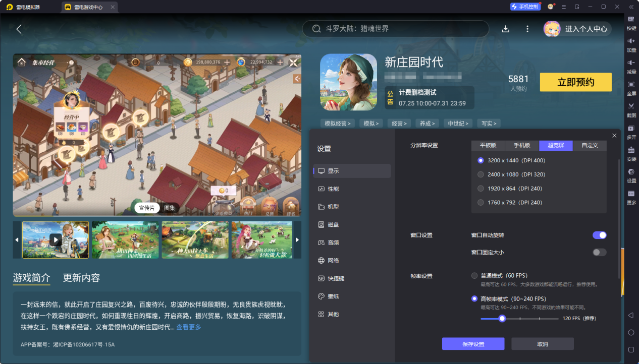Click 立即预约 button

pyautogui.click(x=575, y=82)
